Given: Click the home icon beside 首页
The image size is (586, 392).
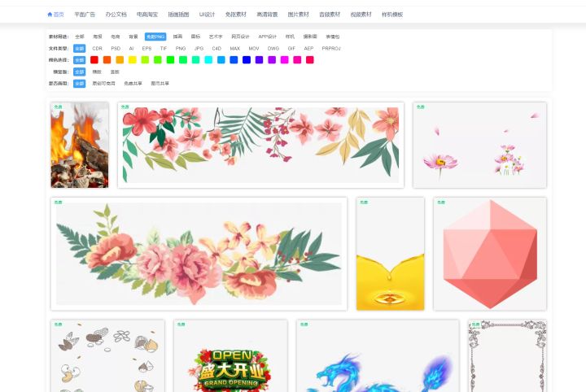Looking at the screenshot, I should click(x=50, y=15).
